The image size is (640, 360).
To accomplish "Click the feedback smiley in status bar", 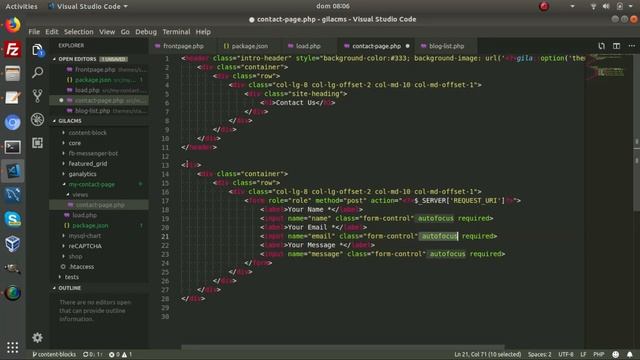I will (x=616, y=354).
